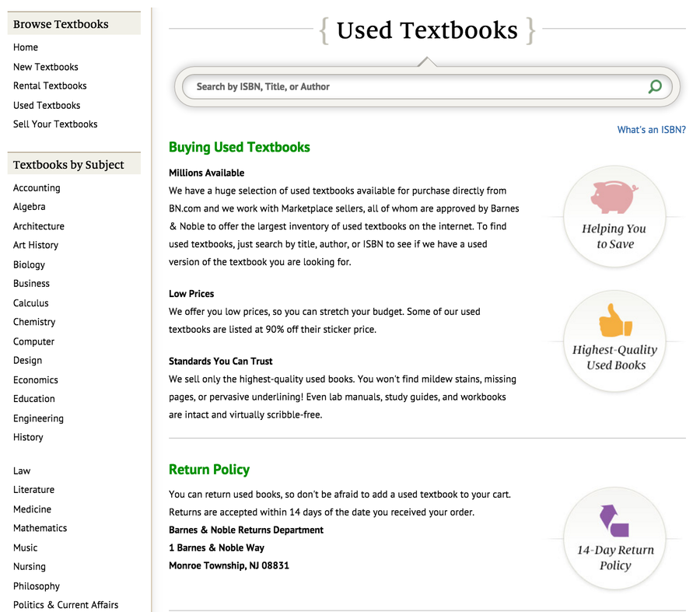This screenshot has width=700, height=612.
Task: Browse Engineering textbooks
Action: pyautogui.click(x=38, y=418)
